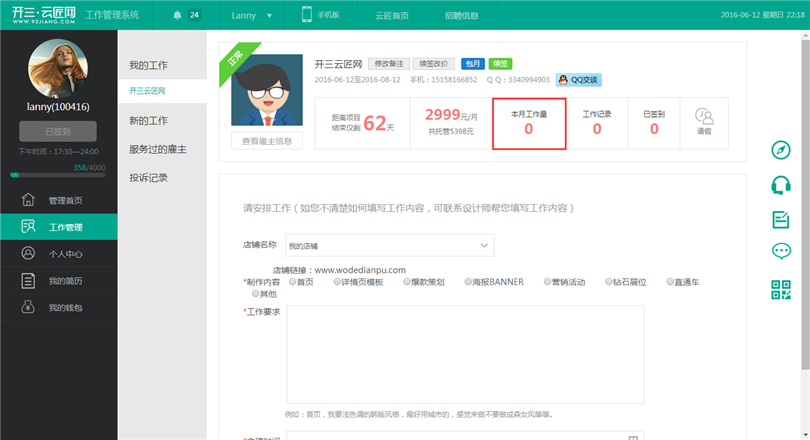Viewport: 810px width, 440px height.
Task: Open 新的工作 menu item
Action: click(x=148, y=120)
